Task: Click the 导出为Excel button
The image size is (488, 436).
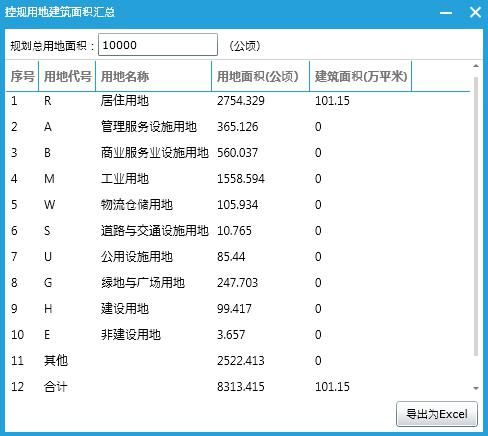Action: pos(437,414)
